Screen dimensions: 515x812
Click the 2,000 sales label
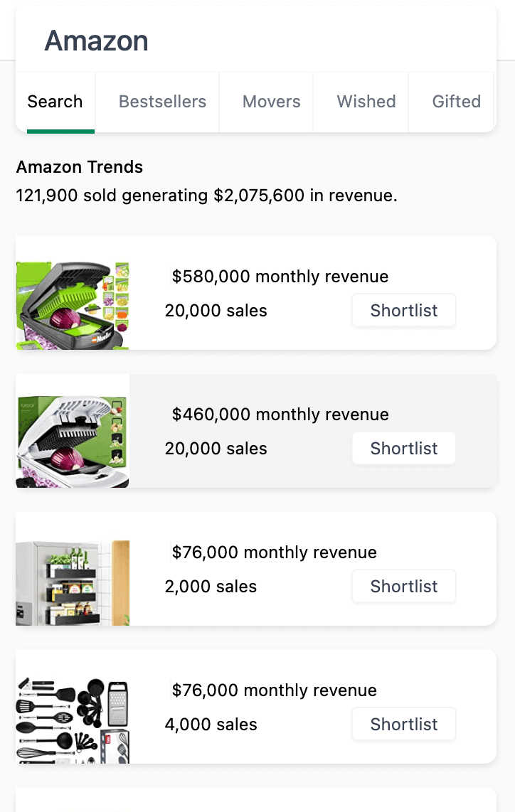211,587
